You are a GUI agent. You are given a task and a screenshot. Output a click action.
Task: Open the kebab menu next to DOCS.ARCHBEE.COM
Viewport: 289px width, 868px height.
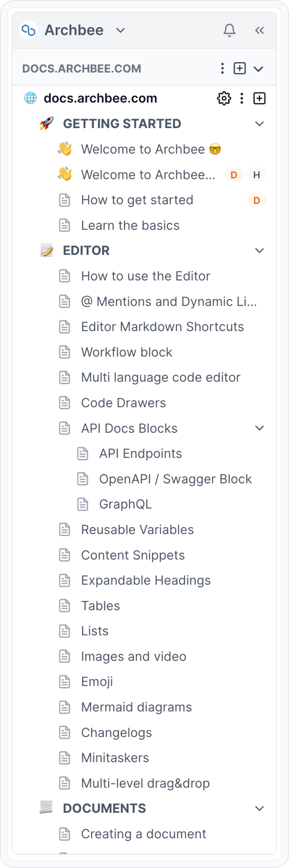tap(222, 68)
